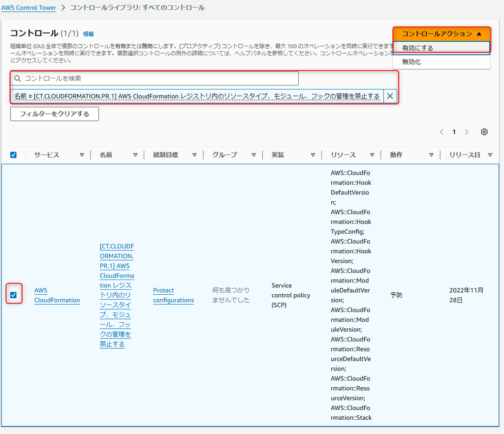Click コントロールライブラリ breadcrumb text
This screenshot has height=434, width=504.
[x=137, y=8]
